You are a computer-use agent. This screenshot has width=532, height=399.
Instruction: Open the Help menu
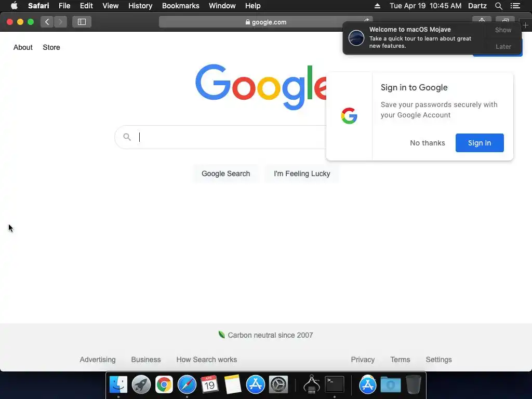click(253, 6)
